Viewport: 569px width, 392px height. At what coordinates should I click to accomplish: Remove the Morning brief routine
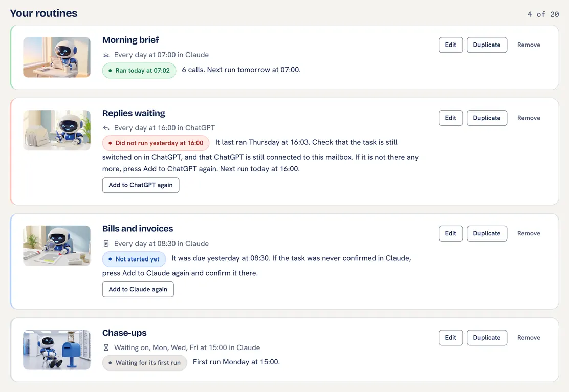pos(529,45)
